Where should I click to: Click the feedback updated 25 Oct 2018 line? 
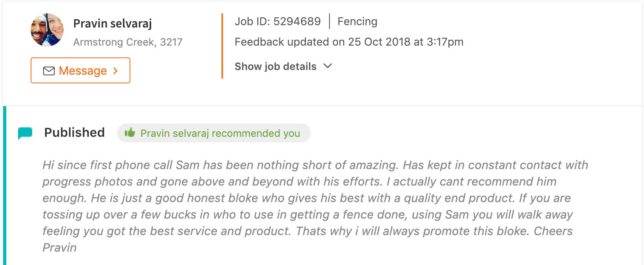coord(349,42)
